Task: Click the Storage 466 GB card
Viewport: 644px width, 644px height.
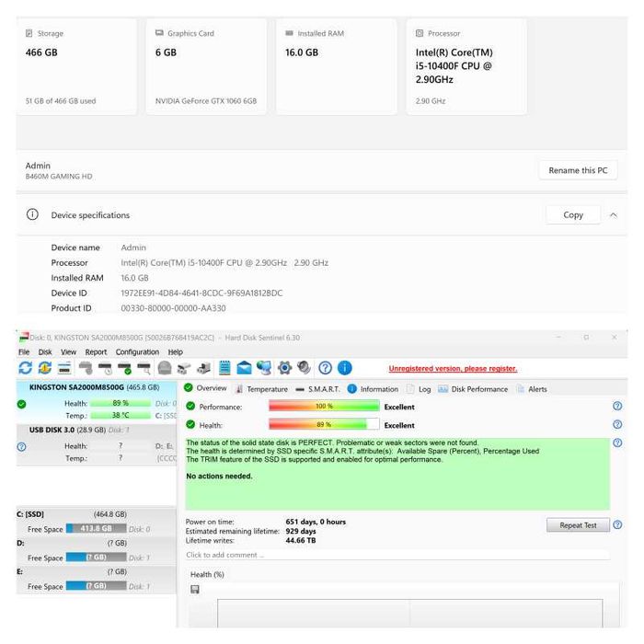Action: (x=76, y=66)
